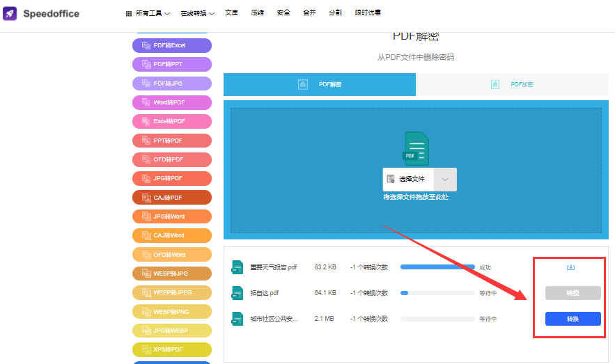Click the WEBP转JPG button icon

point(146,274)
